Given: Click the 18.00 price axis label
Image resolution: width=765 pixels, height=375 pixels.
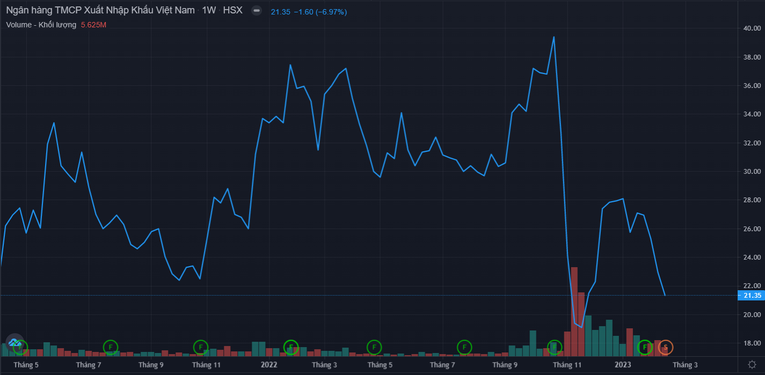Looking at the screenshot, I should point(753,343).
